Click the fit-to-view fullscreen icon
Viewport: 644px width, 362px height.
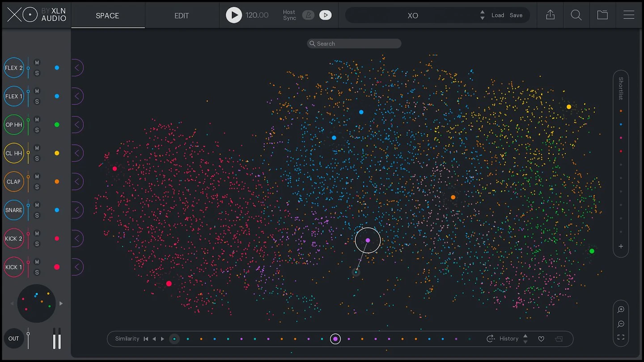click(x=621, y=337)
